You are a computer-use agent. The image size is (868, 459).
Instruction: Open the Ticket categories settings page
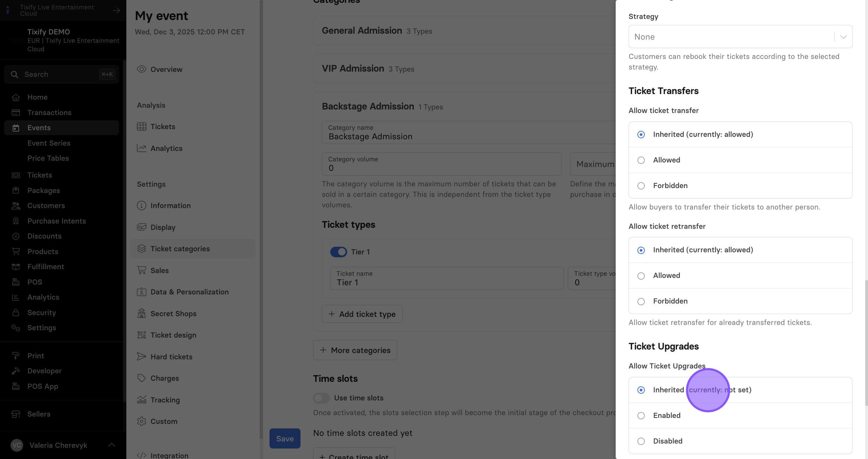pyautogui.click(x=193, y=249)
